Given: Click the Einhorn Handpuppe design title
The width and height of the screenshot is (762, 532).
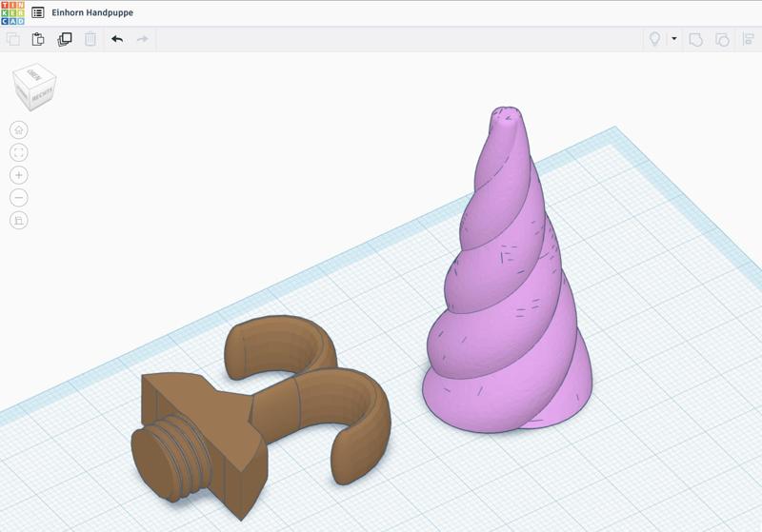Looking at the screenshot, I should 92,12.
